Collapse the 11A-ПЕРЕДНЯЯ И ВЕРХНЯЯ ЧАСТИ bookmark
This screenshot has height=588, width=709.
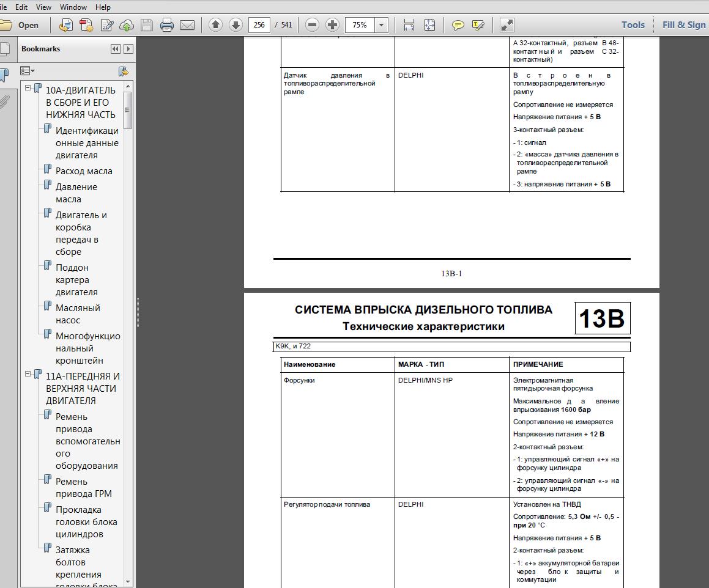tap(28, 374)
